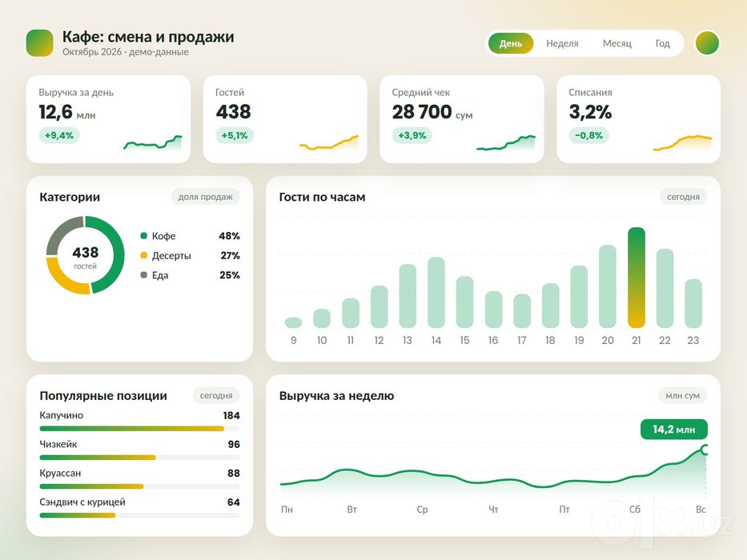Screen dimensions: 747x560
Task: Click the green-yellow cafe logo icon
Action: (39, 43)
